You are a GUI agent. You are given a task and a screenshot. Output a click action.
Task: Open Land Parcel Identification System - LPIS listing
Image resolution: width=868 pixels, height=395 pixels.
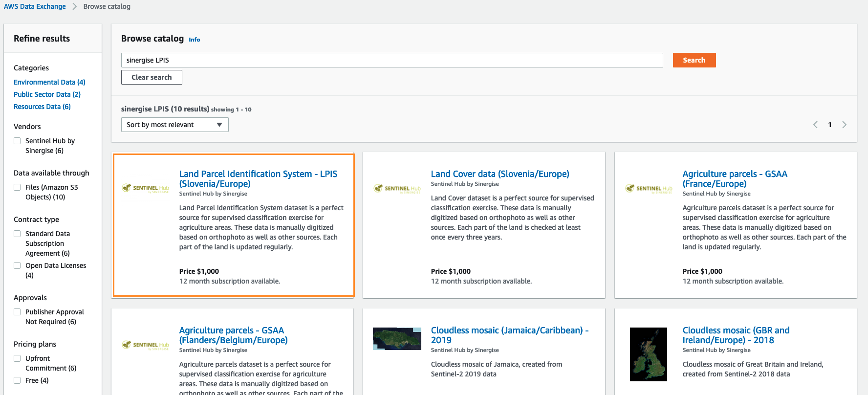click(x=258, y=179)
